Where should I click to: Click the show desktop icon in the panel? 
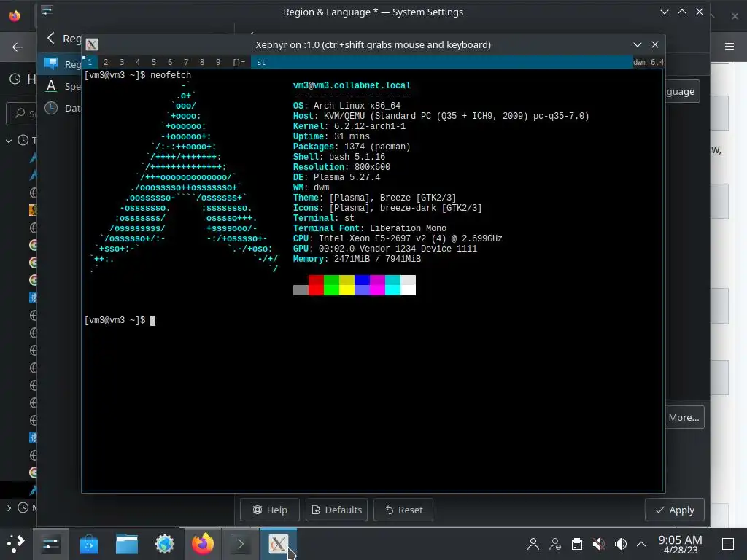(x=728, y=544)
